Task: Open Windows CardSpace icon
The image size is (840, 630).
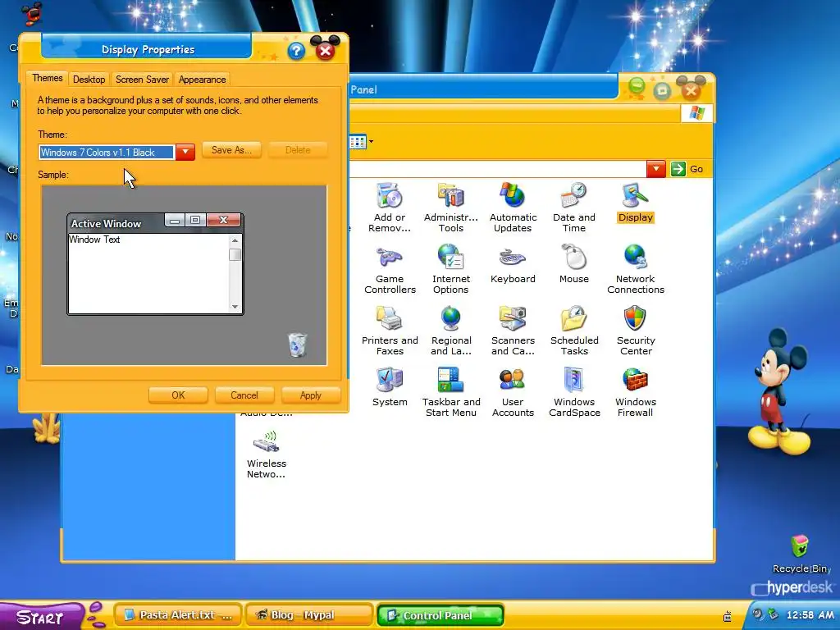Action: [573, 391]
